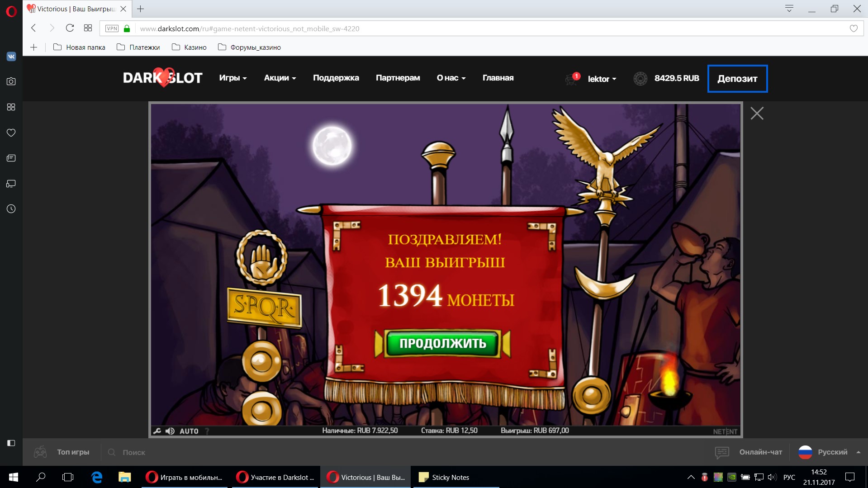Viewport: 868px width, 488px height.
Task: Open game help question mark
Action: point(207,431)
